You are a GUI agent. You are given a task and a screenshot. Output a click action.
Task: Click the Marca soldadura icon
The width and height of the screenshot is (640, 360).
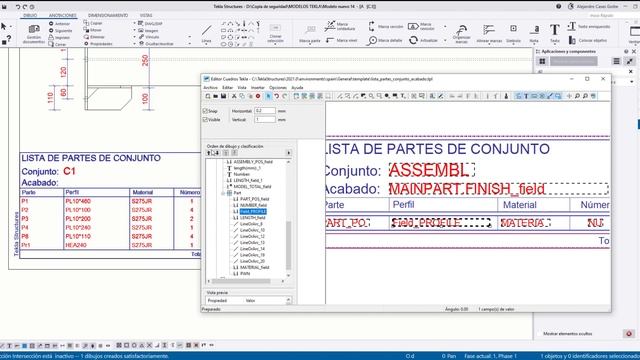tap(330, 26)
